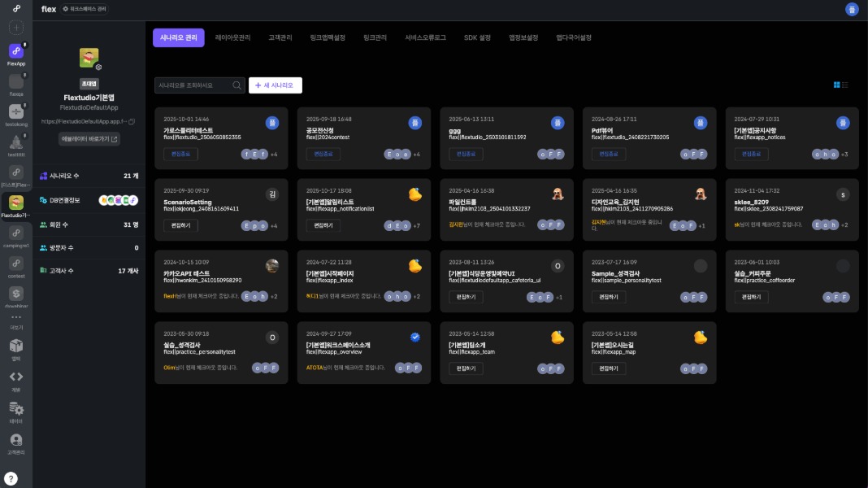Expand +7 collaborators on [기본앱]알림리스트 card

416,225
